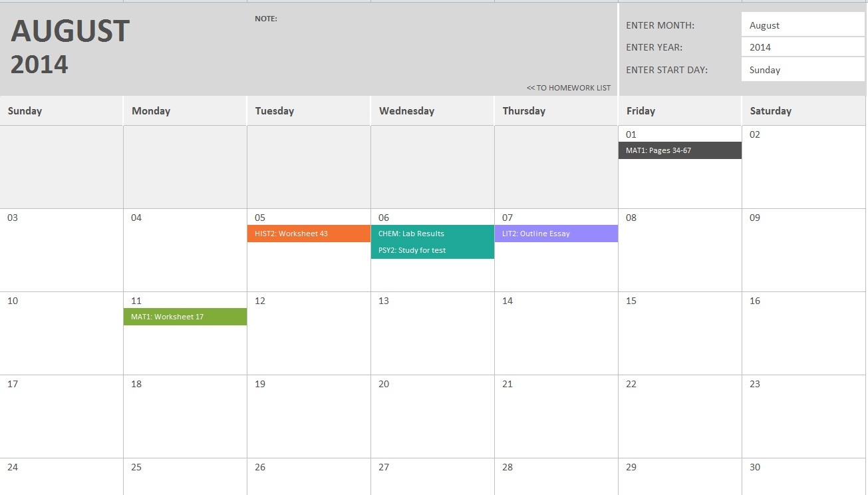The height and width of the screenshot is (495, 868).
Task: Select day 07 date number
Action: 507,218
